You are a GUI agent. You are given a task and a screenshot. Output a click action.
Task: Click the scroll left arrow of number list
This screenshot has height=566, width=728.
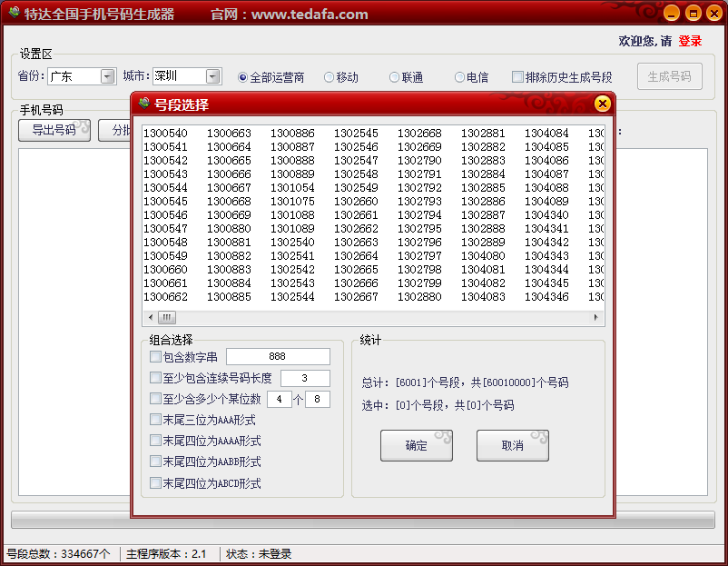click(x=150, y=318)
